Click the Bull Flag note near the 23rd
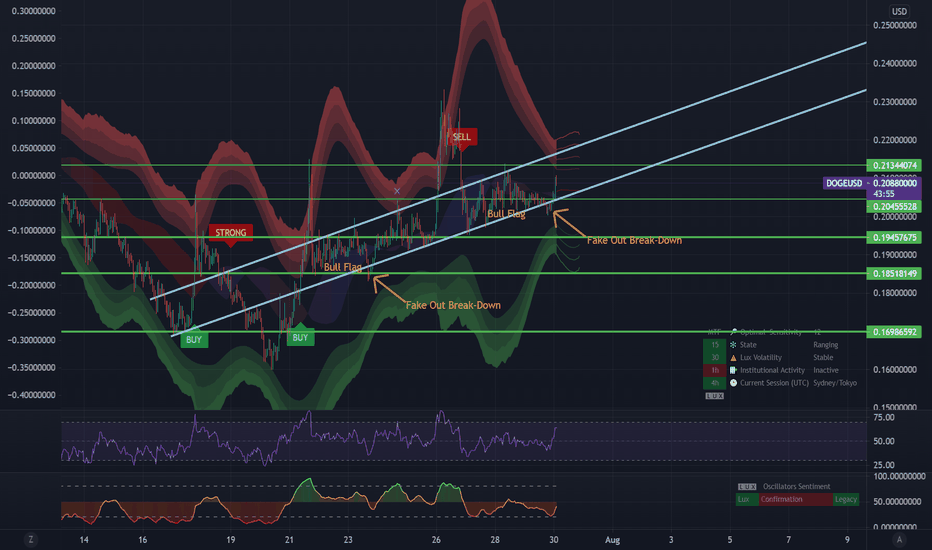This screenshot has width=932, height=550. (x=343, y=267)
